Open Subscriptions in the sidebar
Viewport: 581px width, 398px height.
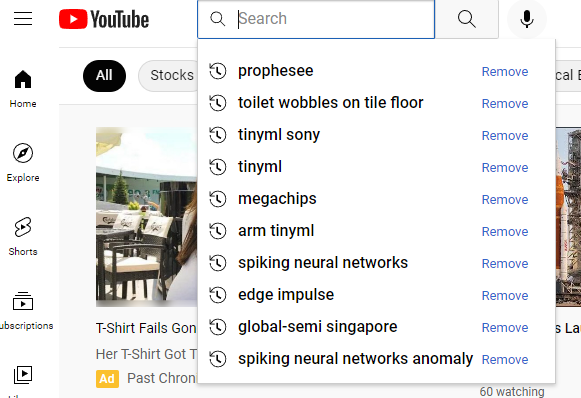tap(23, 311)
